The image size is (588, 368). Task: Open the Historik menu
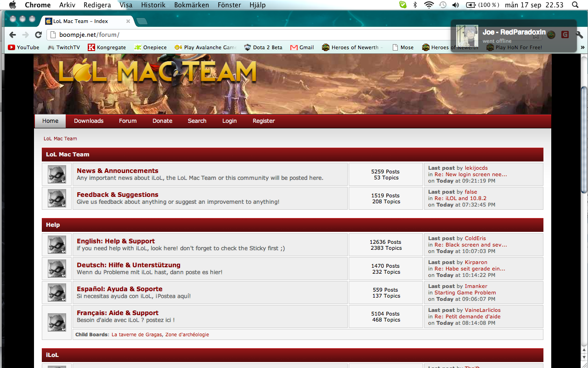(153, 5)
